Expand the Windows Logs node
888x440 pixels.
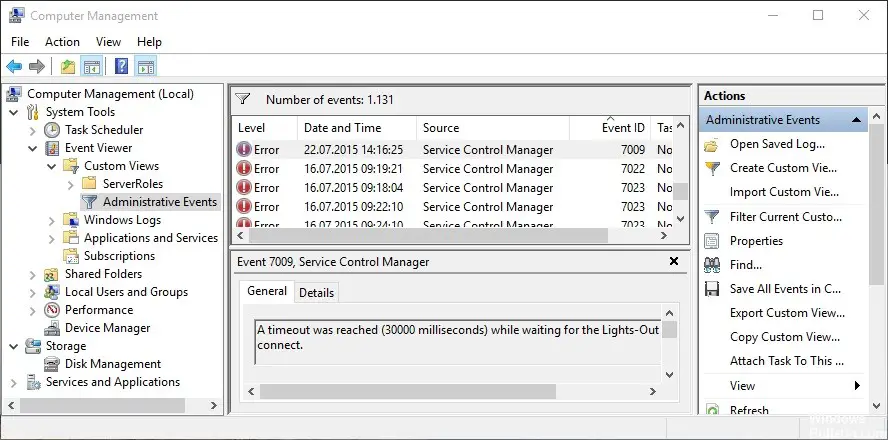(x=51, y=220)
